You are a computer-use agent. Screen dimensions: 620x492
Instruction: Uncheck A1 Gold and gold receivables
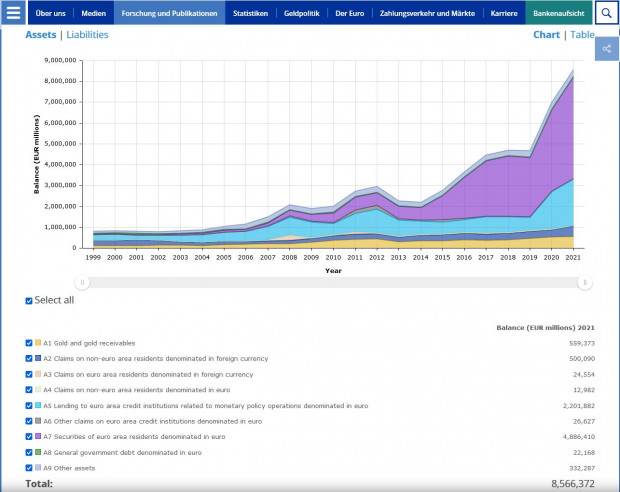[x=29, y=343]
